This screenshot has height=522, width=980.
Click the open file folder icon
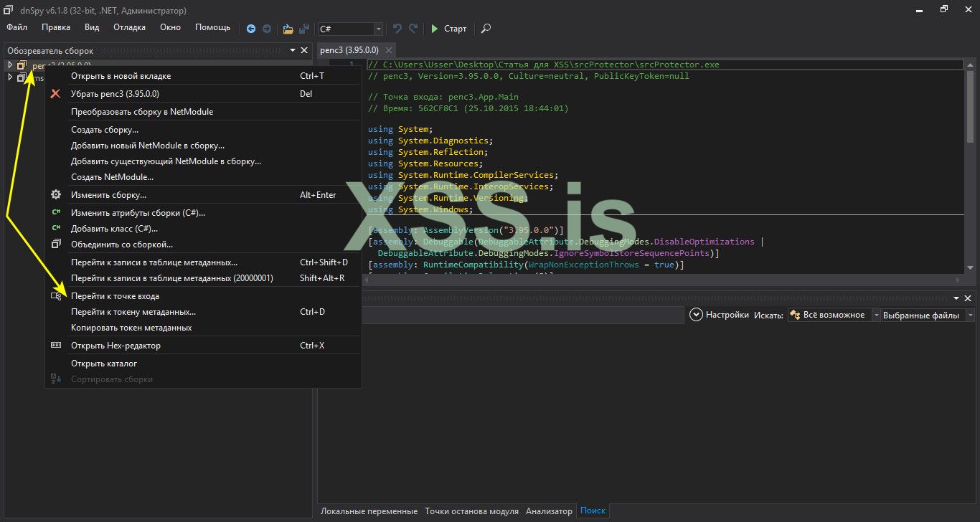pos(288,29)
